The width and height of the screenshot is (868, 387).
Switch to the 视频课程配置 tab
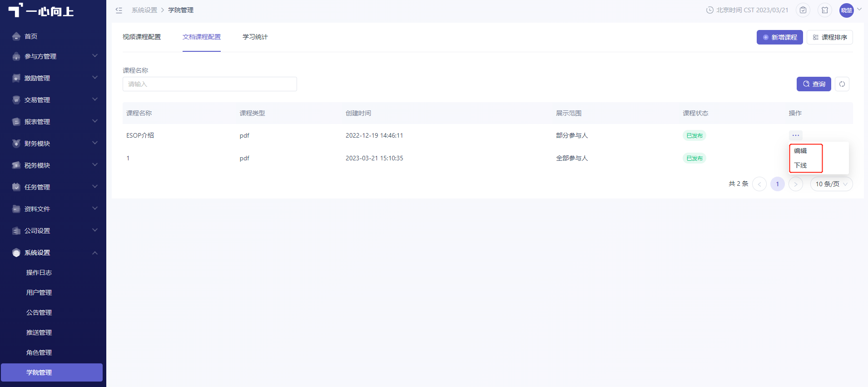142,37
